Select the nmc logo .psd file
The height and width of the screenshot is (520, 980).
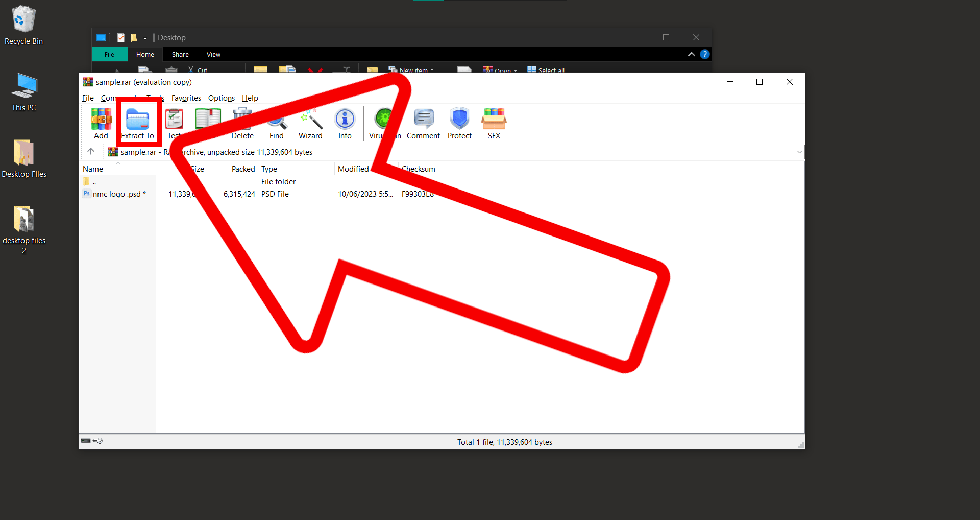point(118,194)
